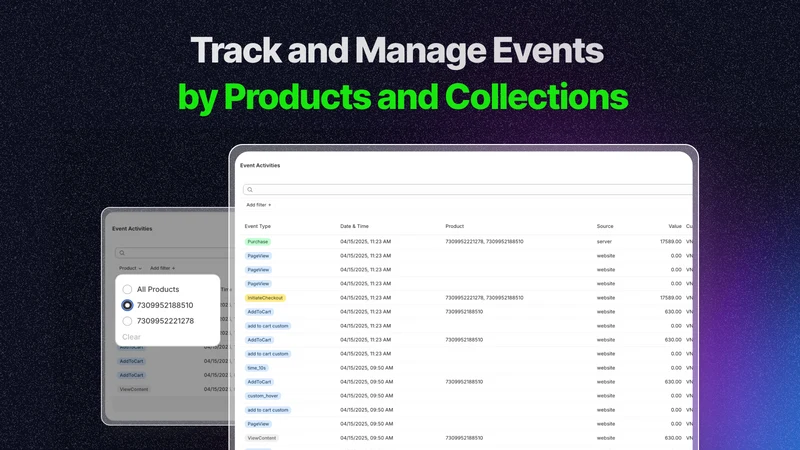Click the date cell in the Purchase row
The image size is (800, 450).
pos(365,242)
